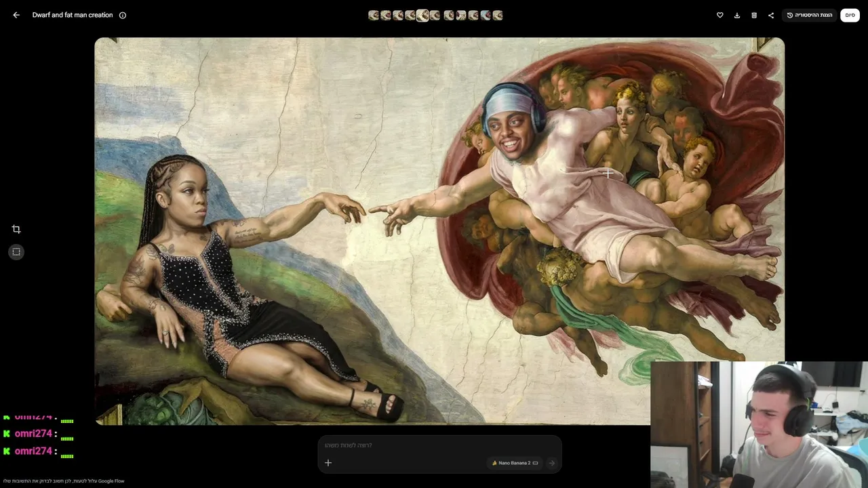
Task: Click the main generated painting image
Action: tap(439, 231)
